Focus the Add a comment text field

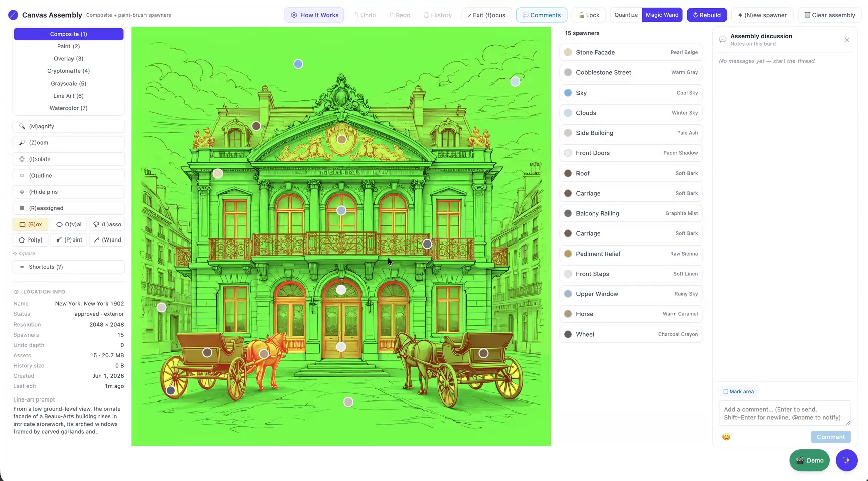coord(784,413)
